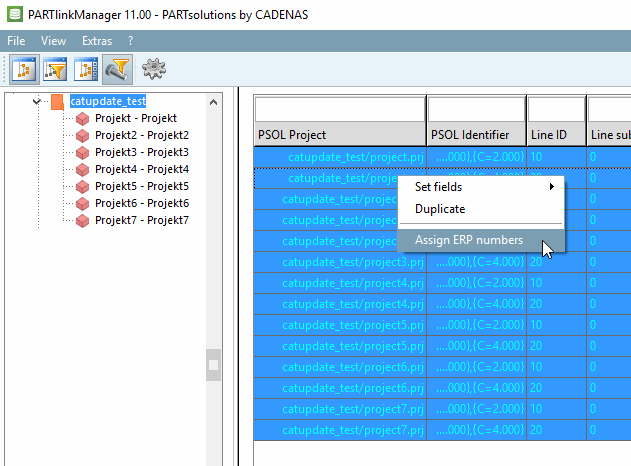Image resolution: width=631 pixels, height=466 pixels.
Task: Open settings via gear toolbar icon
Action: [x=154, y=69]
